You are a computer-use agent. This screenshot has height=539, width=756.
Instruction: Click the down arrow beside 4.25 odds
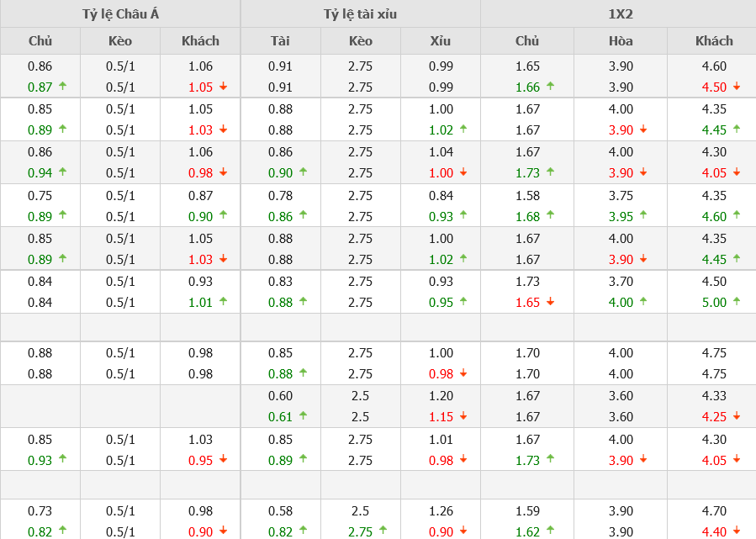(x=737, y=416)
